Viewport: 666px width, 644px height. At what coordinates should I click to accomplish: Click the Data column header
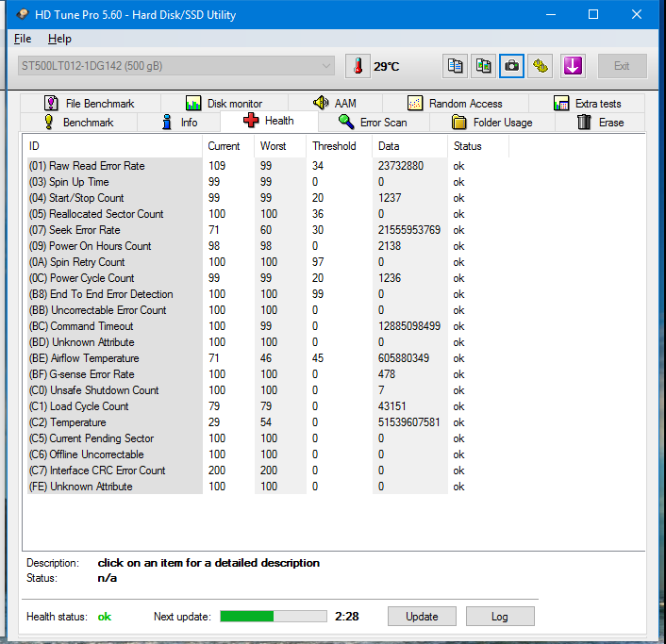[x=409, y=146]
